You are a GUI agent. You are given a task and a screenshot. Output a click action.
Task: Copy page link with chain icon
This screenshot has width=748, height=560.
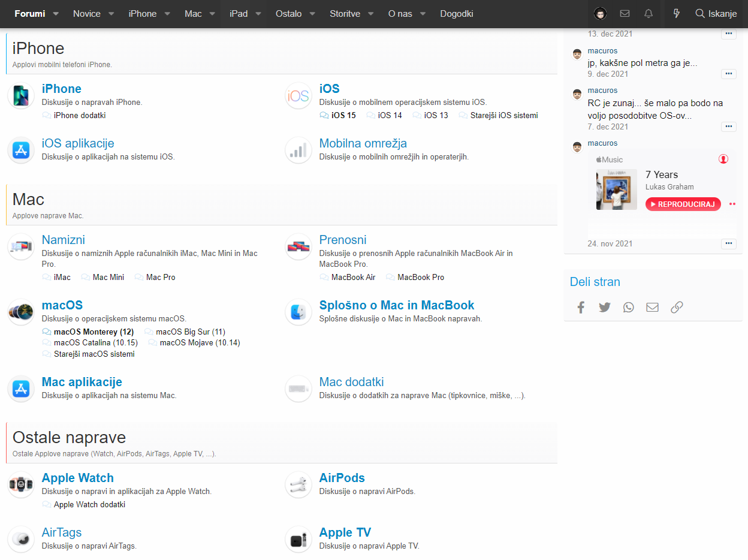coord(677,308)
